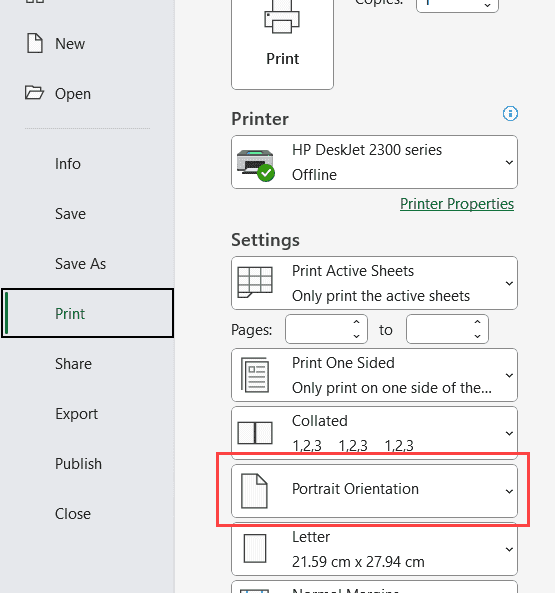Click the Open folder icon
Image resolution: width=555 pixels, height=593 pixels.
pyautogui.click(x=34, y=93)
